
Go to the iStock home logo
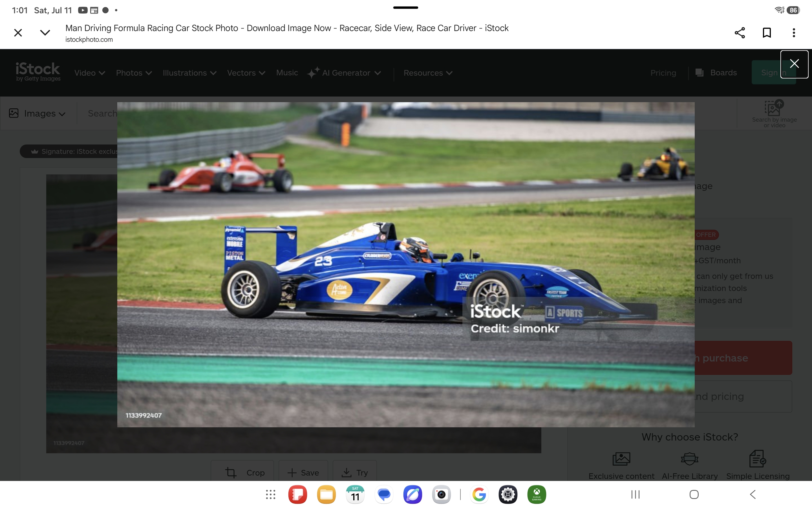pyautogui.click(x=38, y=72)
